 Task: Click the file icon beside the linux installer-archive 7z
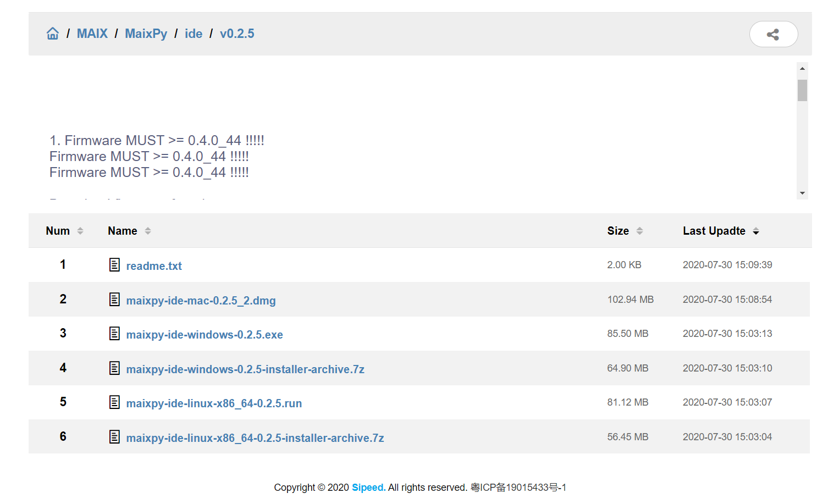tap(114, 436)
